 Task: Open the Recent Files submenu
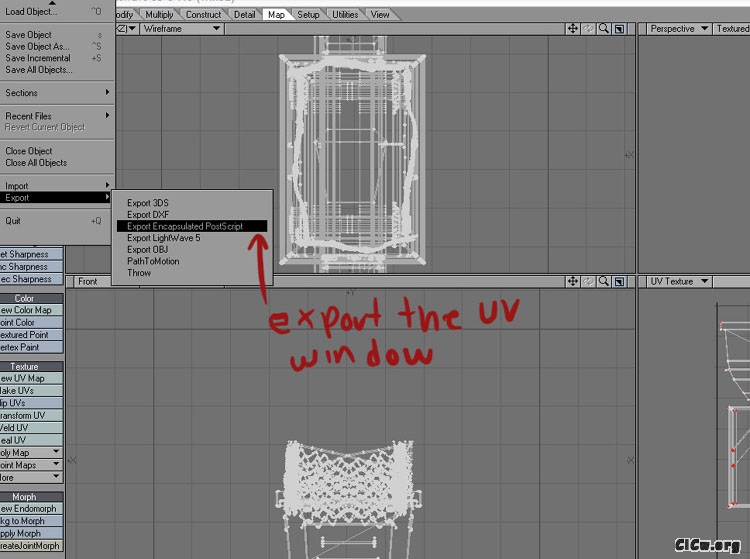[30, 116]
